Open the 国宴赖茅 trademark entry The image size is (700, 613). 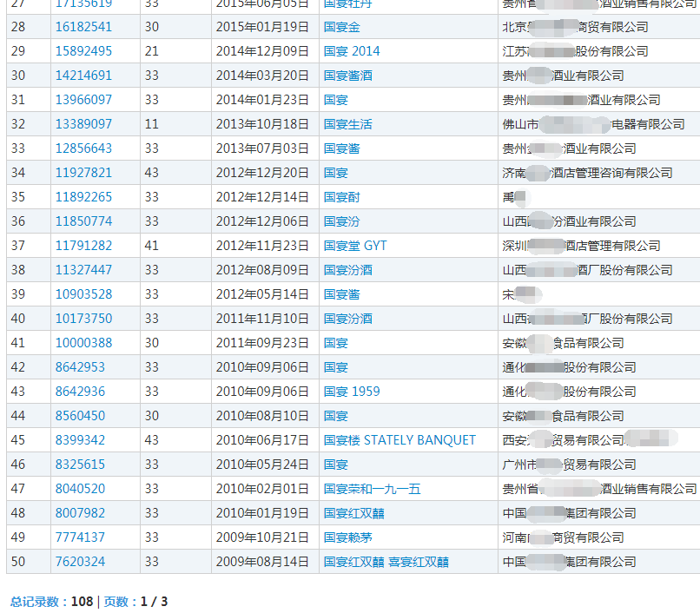click(x=347, y=537)
